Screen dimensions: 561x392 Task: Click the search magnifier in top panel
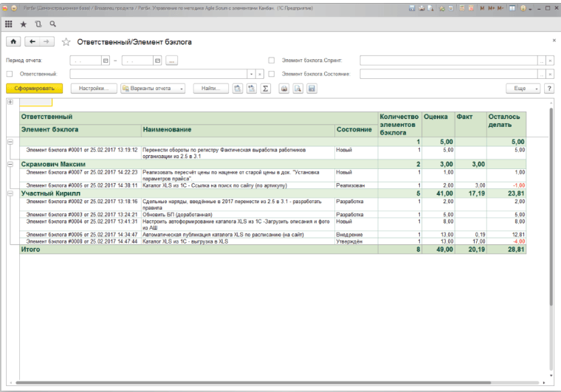coord(53,24)
